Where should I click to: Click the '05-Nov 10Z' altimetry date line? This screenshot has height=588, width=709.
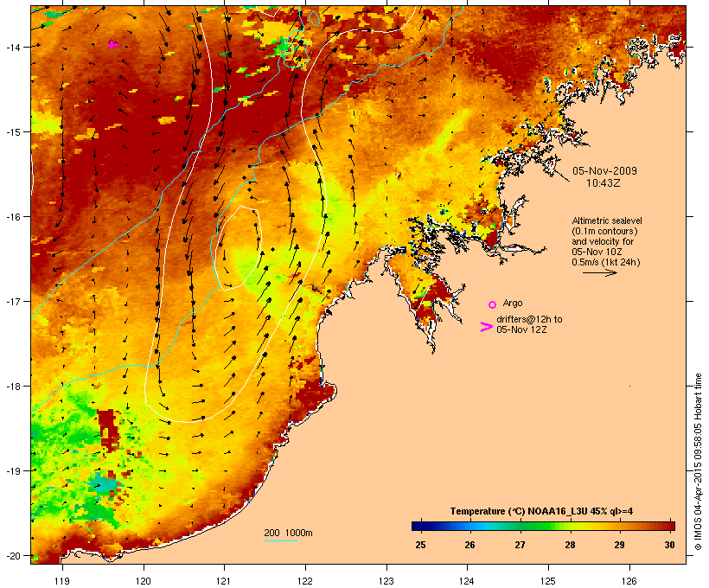click(597, 252)
